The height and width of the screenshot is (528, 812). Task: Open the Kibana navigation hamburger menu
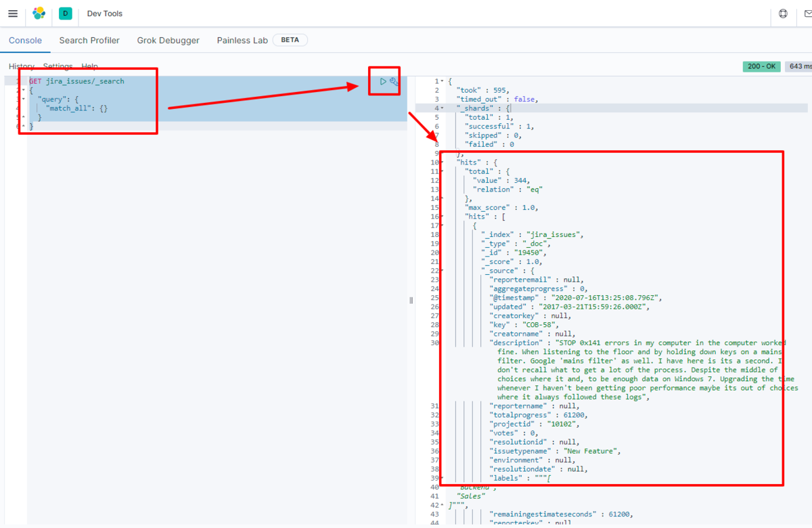[x=13, y=13]
